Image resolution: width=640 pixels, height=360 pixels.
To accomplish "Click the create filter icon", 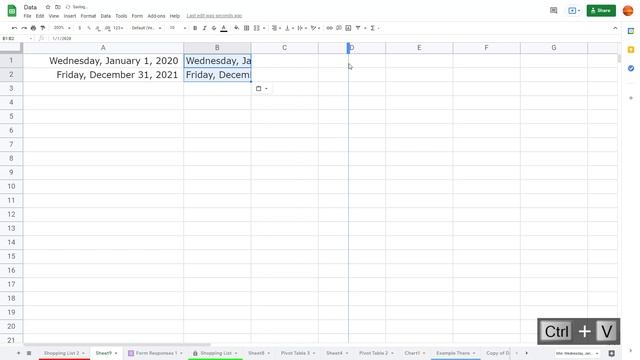I will tap(358, 28).
